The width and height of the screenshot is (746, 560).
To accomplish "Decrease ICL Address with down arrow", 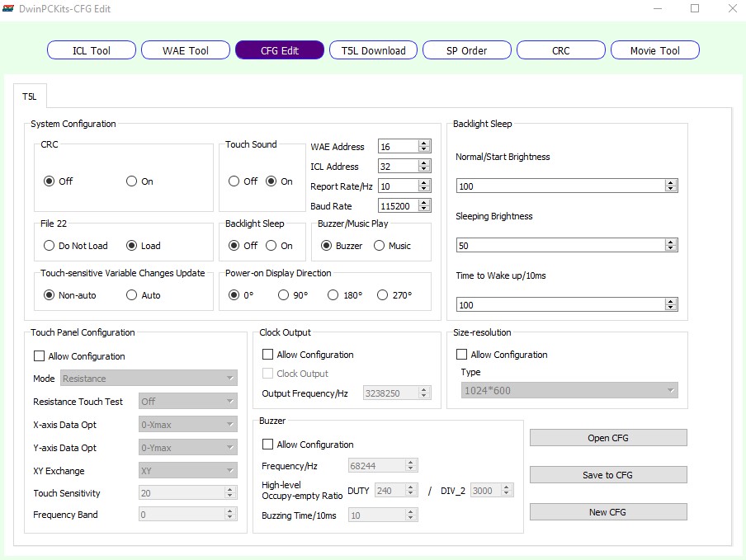I will (424, 170).
